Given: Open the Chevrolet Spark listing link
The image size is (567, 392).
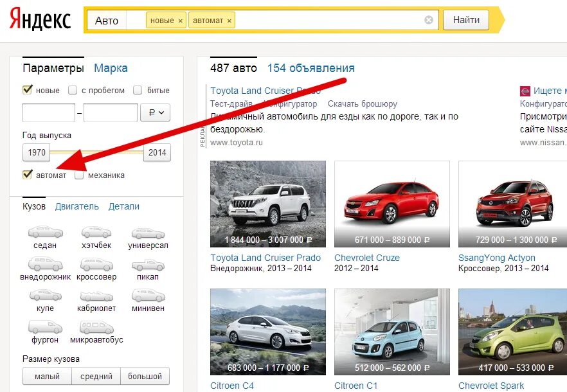Looking at the screenshot, I should (x=491, y=386).
